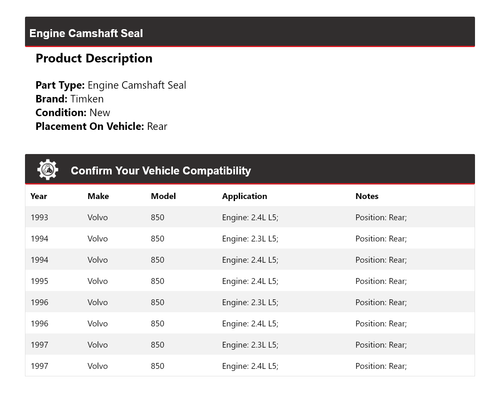Click Engine 2.3L L5 in first 1994 row
500x393 pixels.
tap(250, 239)
